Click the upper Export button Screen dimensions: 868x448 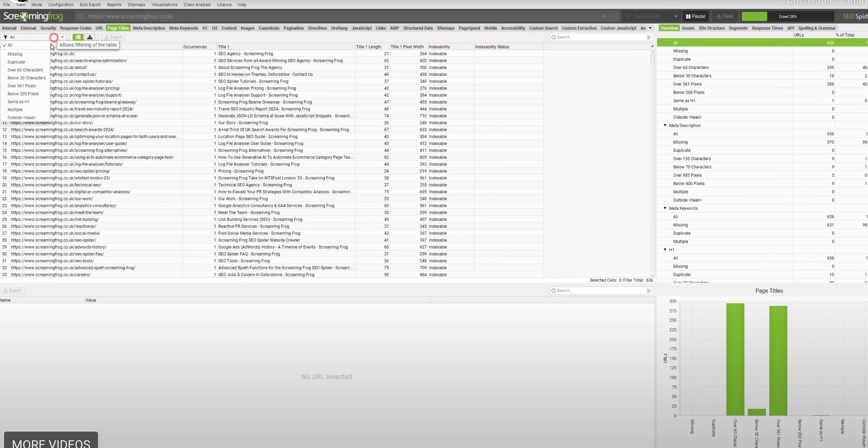coord(113,37)
